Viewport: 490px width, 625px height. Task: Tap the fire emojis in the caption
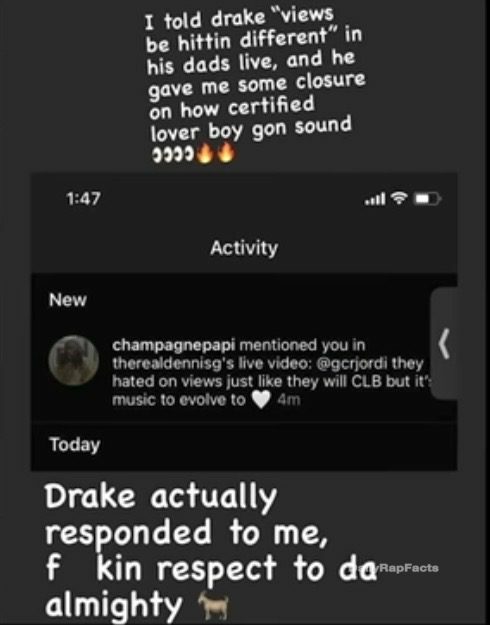pos(216,153)
